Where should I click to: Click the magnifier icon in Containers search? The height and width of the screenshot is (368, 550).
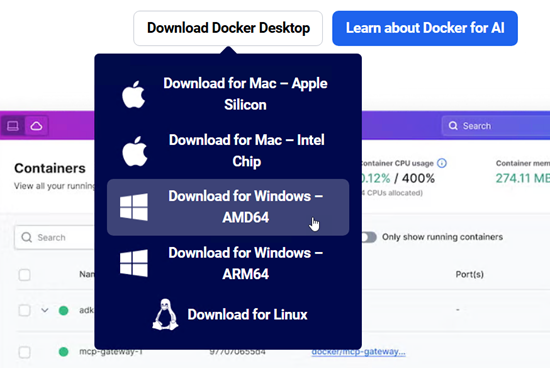[27, 237]
